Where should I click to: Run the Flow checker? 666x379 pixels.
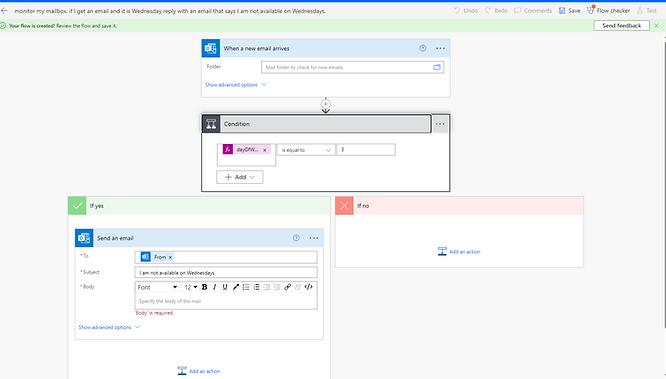pyautogui.click(x=608, y=11)
